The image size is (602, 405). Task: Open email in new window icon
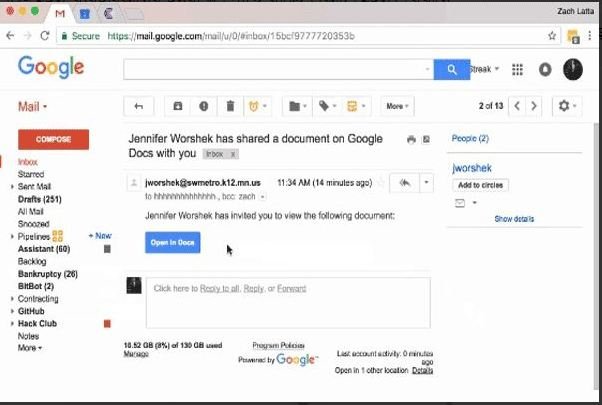(x=426, y=139)
